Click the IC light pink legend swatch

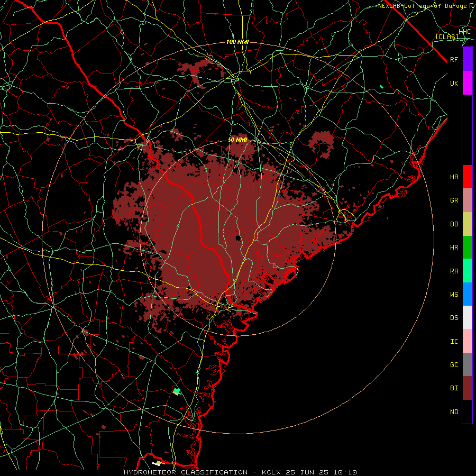[467, 341]
